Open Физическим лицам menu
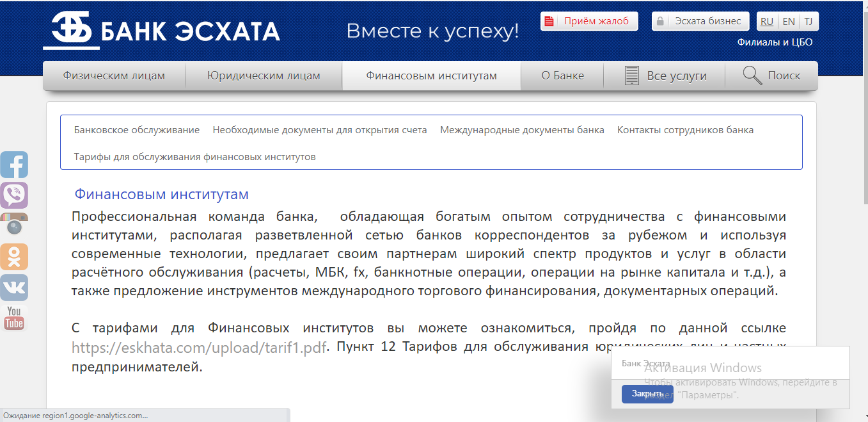868x422 pixels. (114, 76)
